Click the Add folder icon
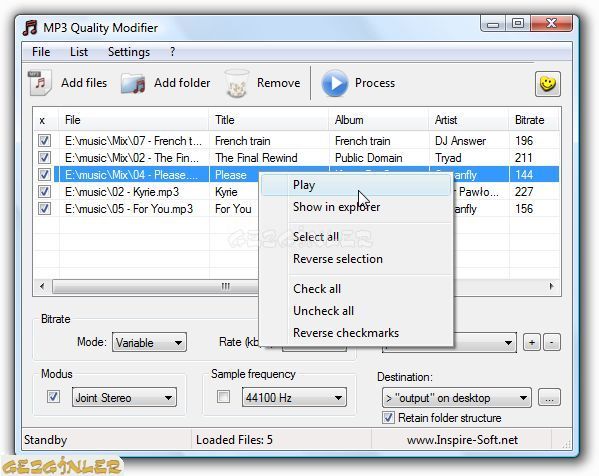 coord(133,84)
